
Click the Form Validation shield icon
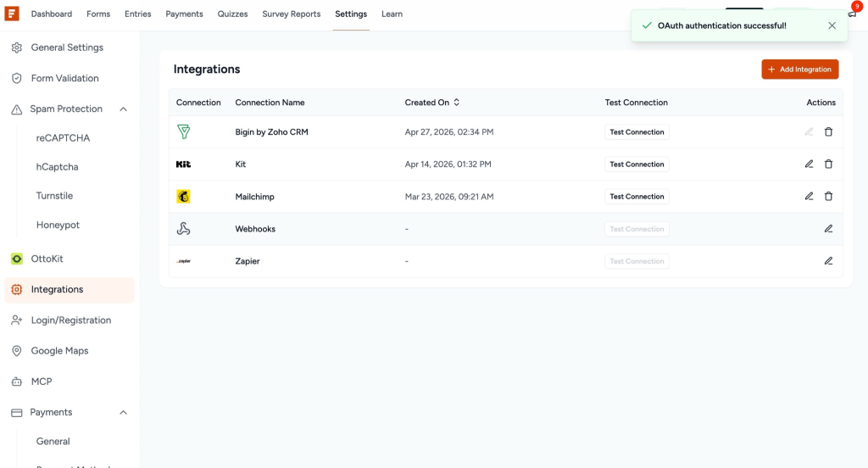(x=17, y=78)
